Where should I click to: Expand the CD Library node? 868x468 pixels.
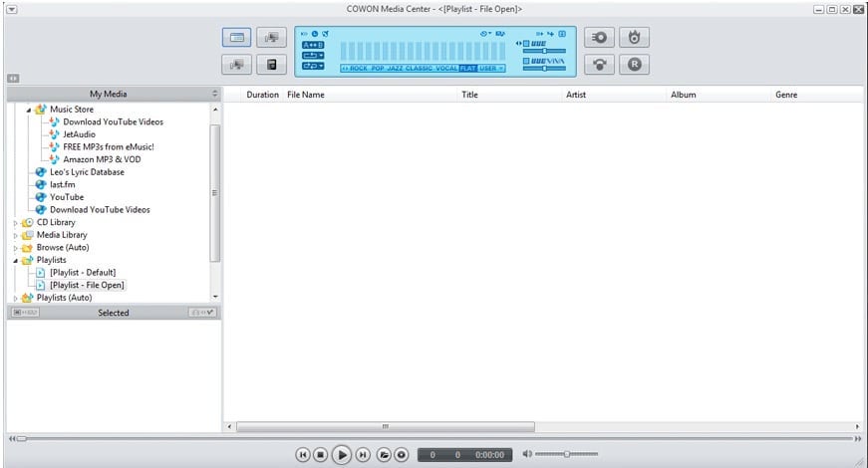[x=16, y=223]
